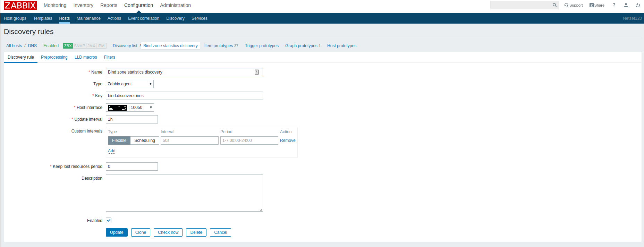This screenshot has height=247, width=644.
Task: Click the Delete button
Action: coord(196,232)
